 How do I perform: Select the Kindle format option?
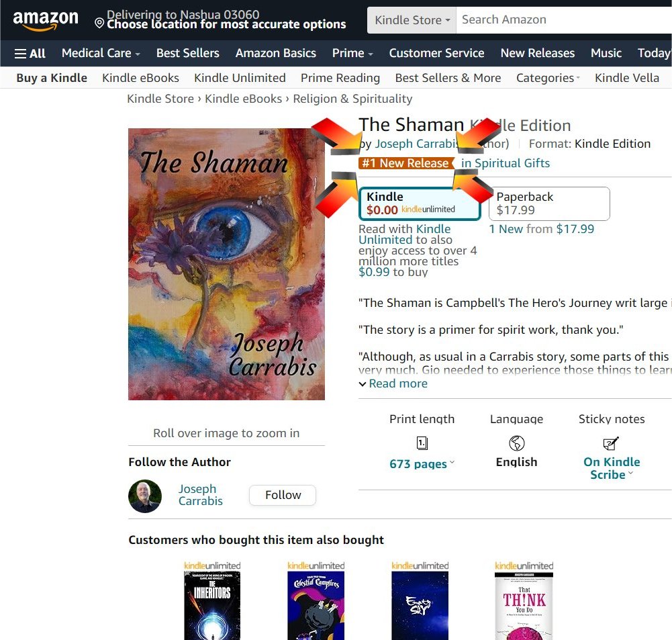420,203
